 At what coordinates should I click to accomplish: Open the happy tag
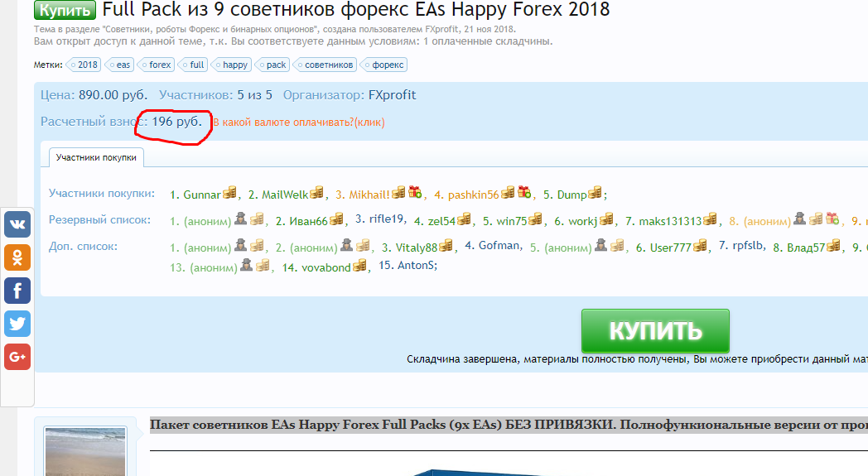click(x=231, y=65)
